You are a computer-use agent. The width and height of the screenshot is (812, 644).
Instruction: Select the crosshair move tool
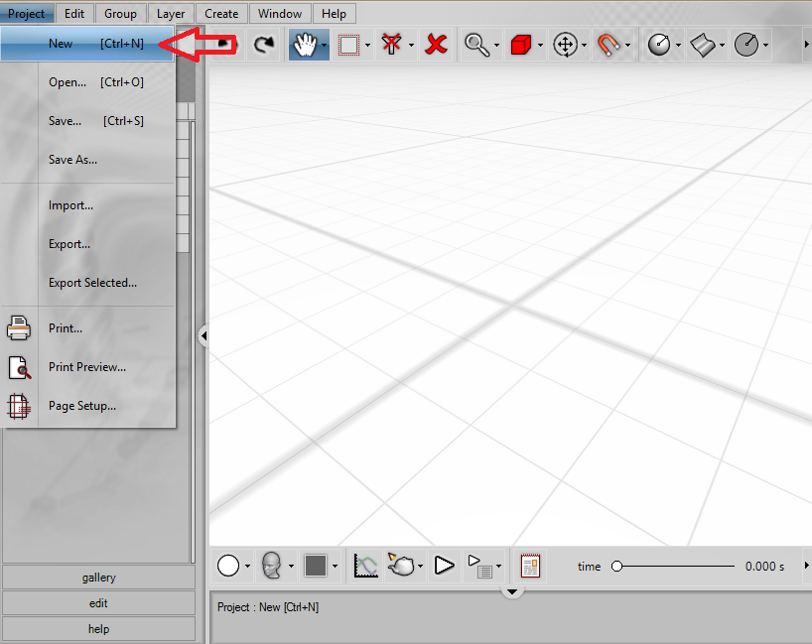click(x=565, y=45)
